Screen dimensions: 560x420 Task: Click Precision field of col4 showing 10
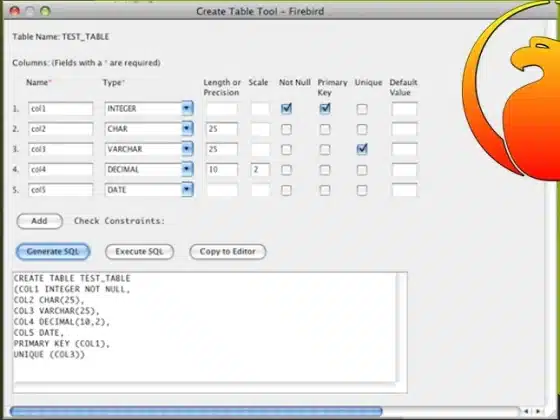pos(222,170)
